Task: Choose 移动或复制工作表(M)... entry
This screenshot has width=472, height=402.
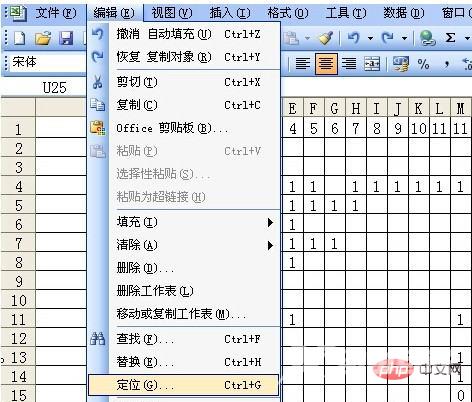Action: click(184, 314)
